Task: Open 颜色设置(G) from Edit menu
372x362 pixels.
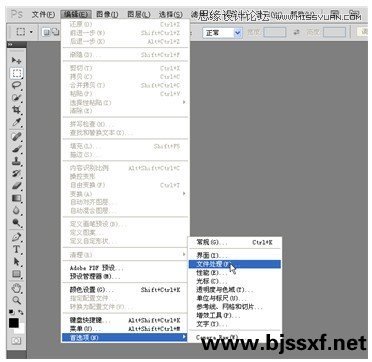Action: point(125,290)
